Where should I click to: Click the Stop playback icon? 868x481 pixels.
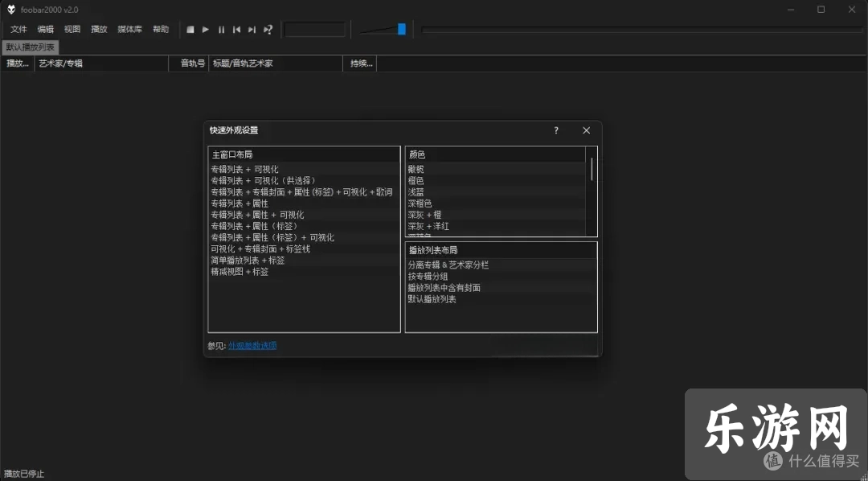pos(190,30)
